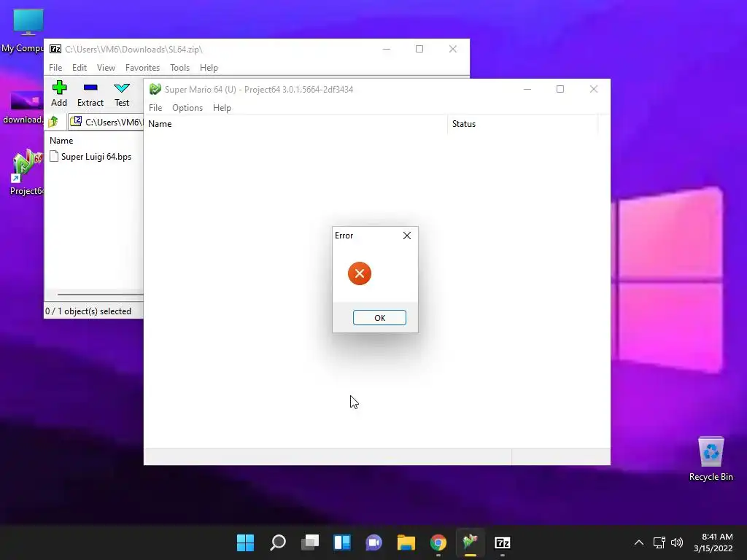Click the Project64 title bar icon

pyautogui.click(x=155, y=89)
